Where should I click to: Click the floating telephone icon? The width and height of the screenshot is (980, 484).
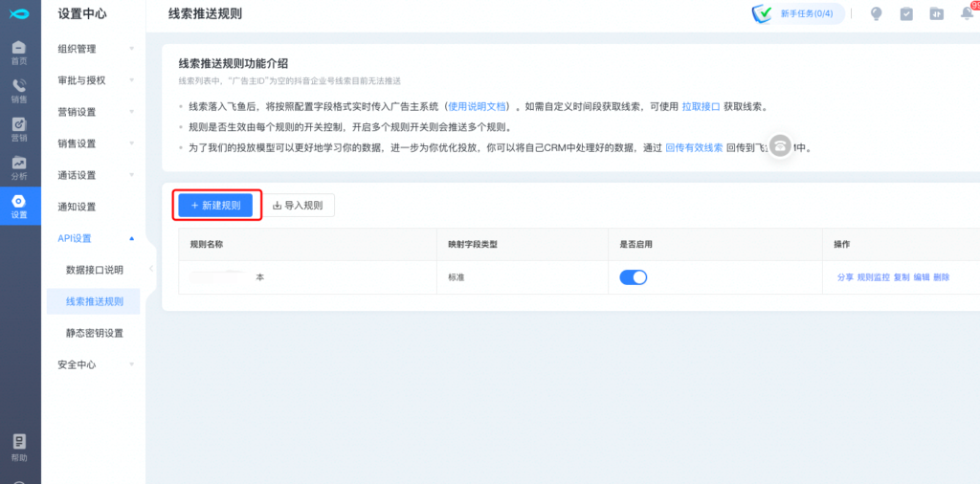tap(781, 146)
